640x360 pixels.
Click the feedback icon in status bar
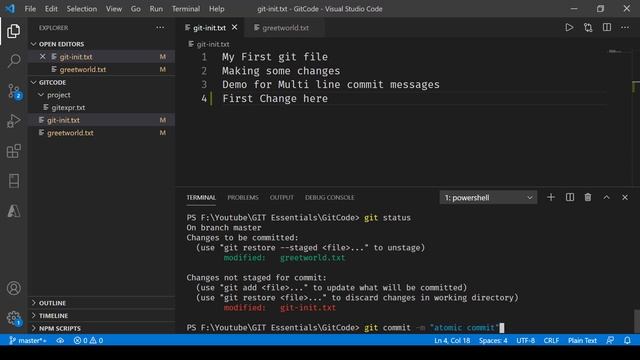point(610,340)
